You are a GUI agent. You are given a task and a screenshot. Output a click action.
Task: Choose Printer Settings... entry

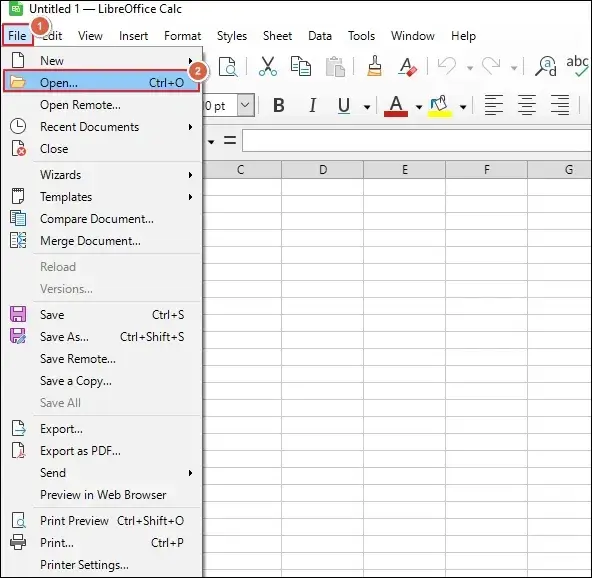pos(102,565)
